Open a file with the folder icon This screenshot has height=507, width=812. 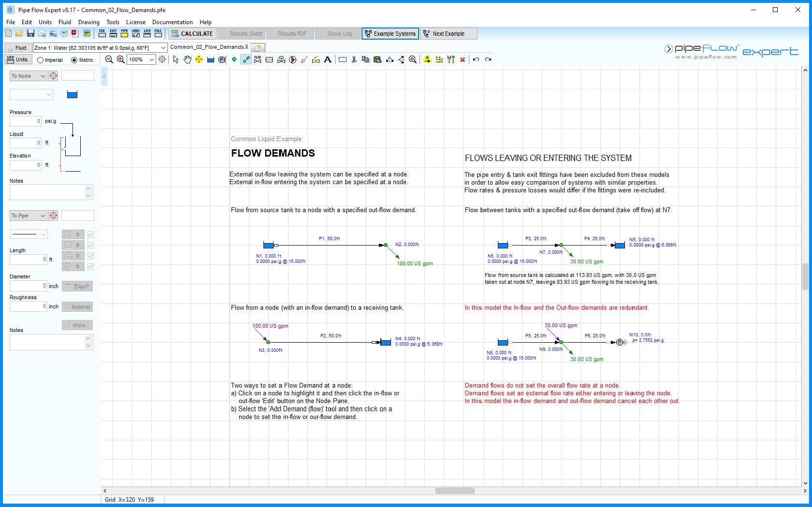[x=19, y=33]
